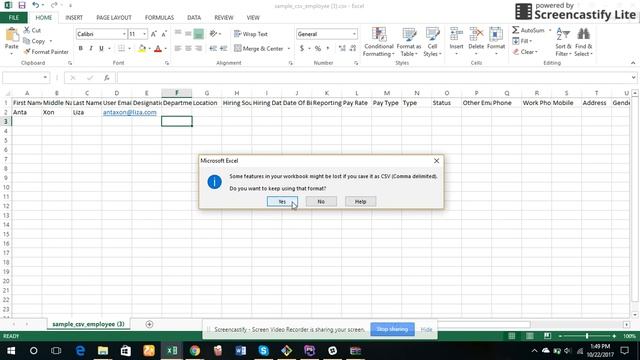Click the Cut scissors icon
The image size is (640, 360).
pyautogui.click(x=27, y=30)
